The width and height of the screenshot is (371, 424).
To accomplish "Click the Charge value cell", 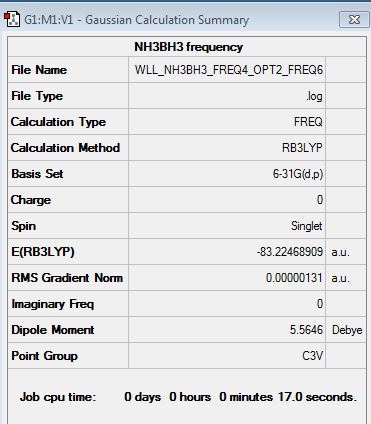I will click(227, 200).
